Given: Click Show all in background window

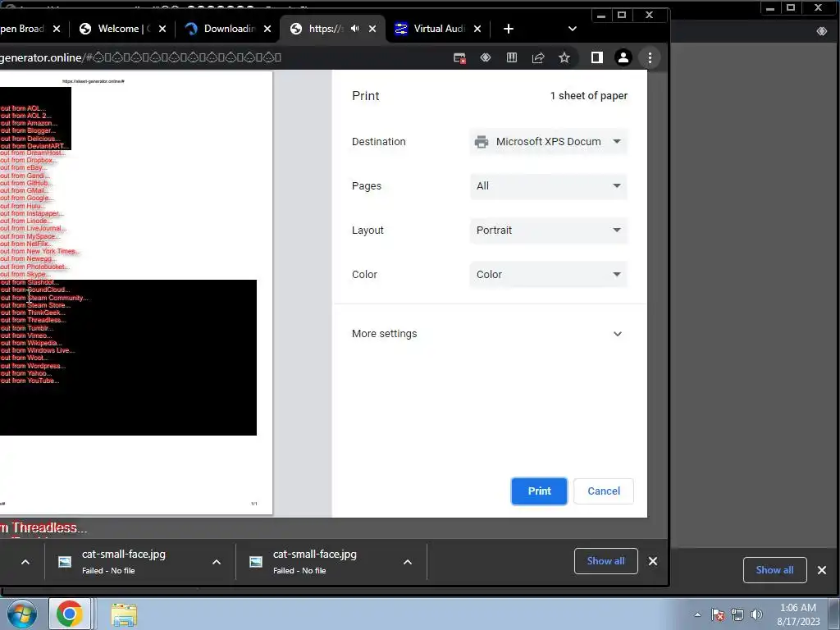Looking at the screenshot, I should tap(774, 570).
